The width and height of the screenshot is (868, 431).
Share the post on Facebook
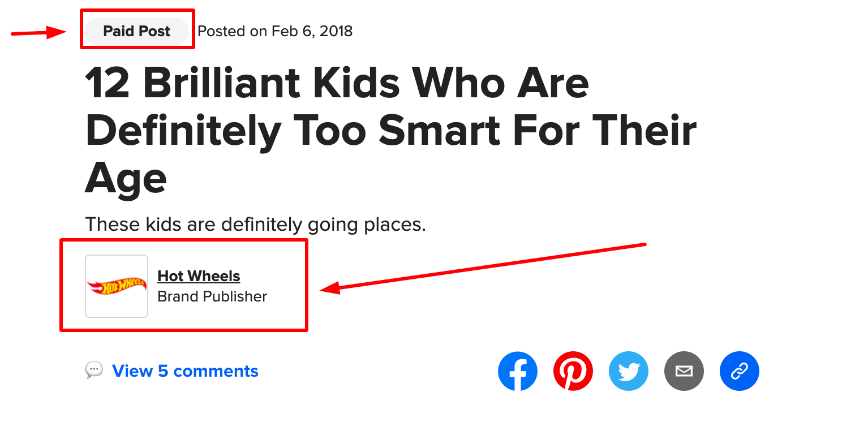point(518,371)
